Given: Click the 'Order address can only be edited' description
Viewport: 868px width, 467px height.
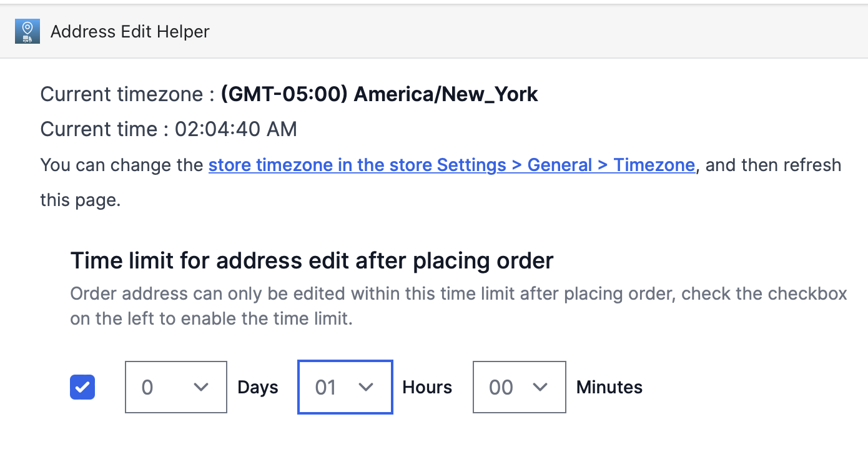Looking at the screenshot, I should coord(459,306).
